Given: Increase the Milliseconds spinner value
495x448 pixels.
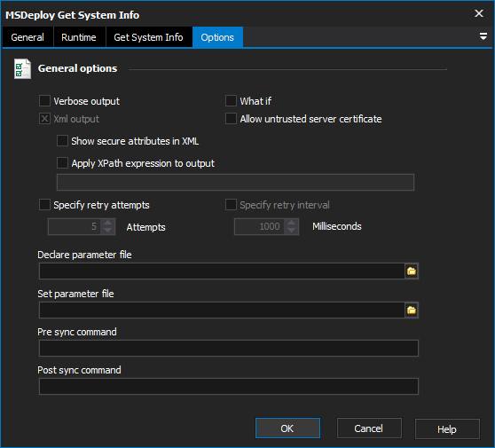Looking at the screenshot, I should pos(291,223).
